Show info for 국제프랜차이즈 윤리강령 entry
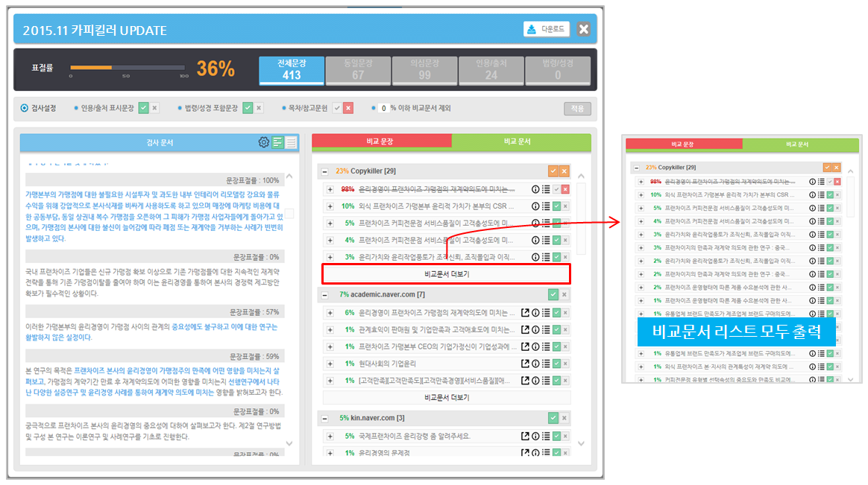 (x=535, y=436)
